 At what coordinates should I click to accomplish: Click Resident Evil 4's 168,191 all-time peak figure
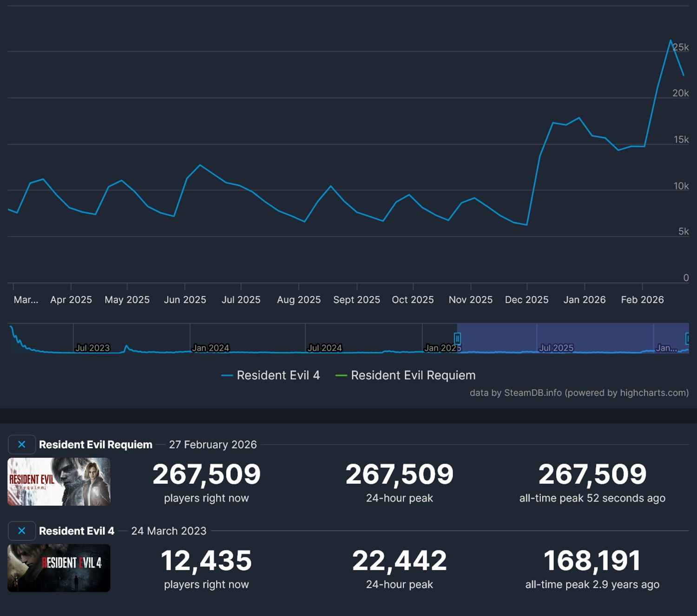coord(592,561)
